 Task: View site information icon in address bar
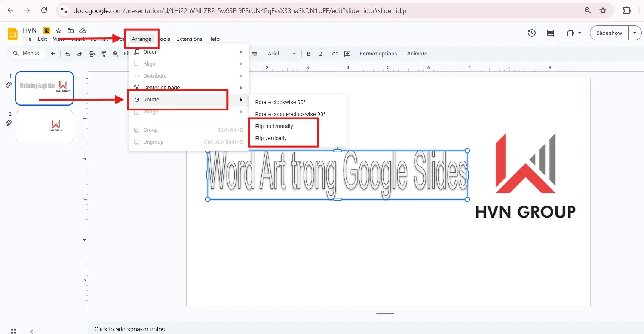(x=64, y=10)
